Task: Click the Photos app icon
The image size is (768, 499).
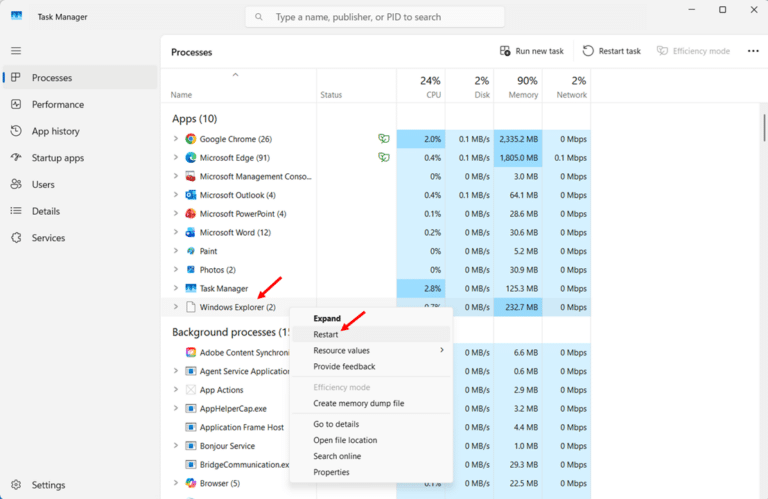Action: [191, 270]
